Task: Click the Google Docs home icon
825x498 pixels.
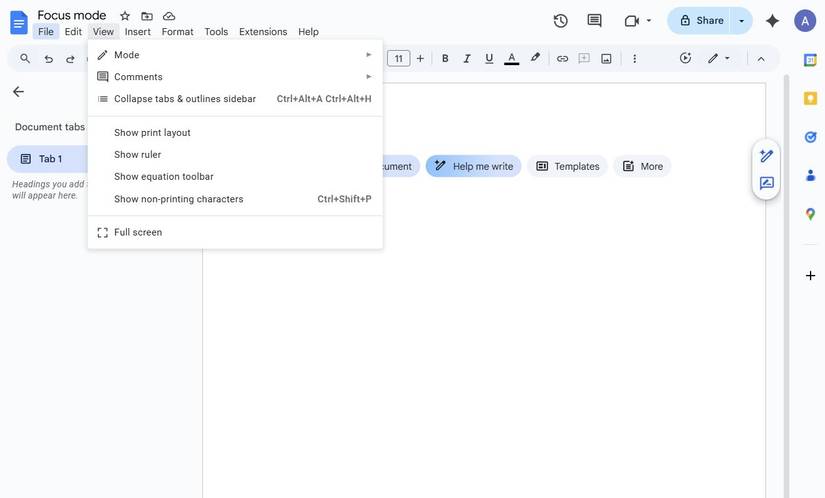Action: click(x=19, y=23)
